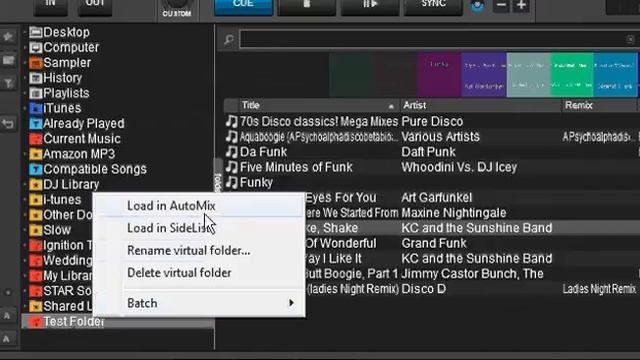Viewport: 640px width, 360px height.
Task: Click the CUE button
Action: (243, 7)
